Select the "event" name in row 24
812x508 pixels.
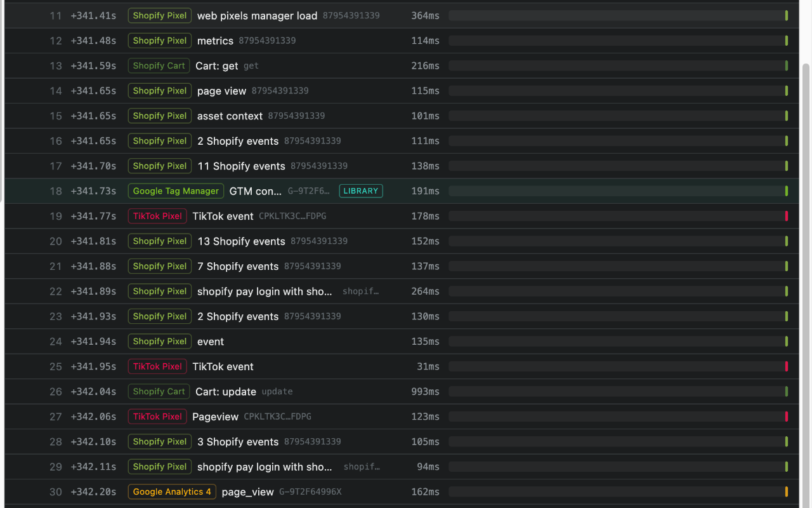pos(211,341)
